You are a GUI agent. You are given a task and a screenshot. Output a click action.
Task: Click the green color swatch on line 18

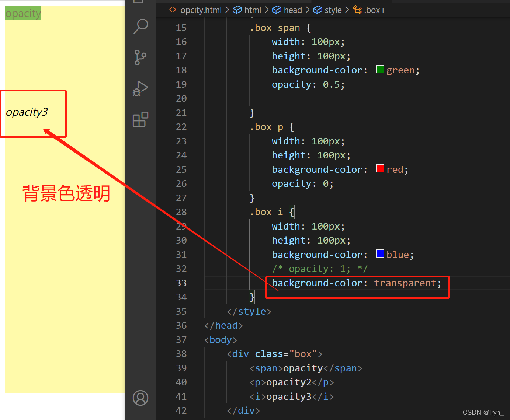click(x=380, y=69)
